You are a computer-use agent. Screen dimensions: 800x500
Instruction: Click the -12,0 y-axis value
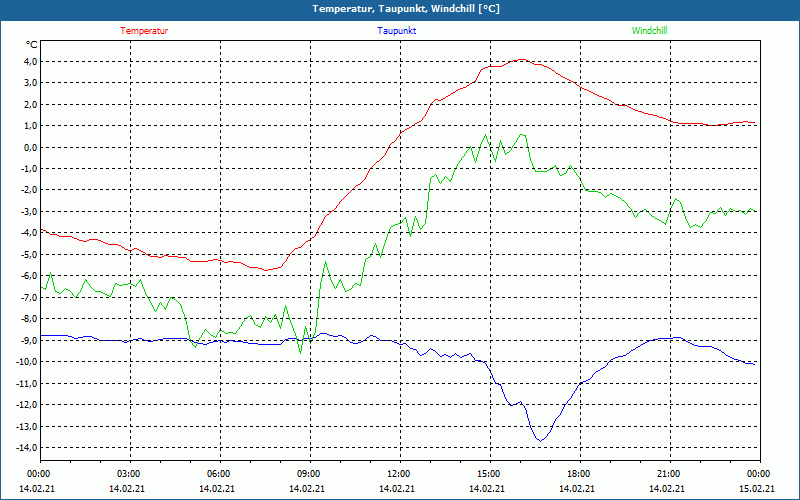coord(27,405)
